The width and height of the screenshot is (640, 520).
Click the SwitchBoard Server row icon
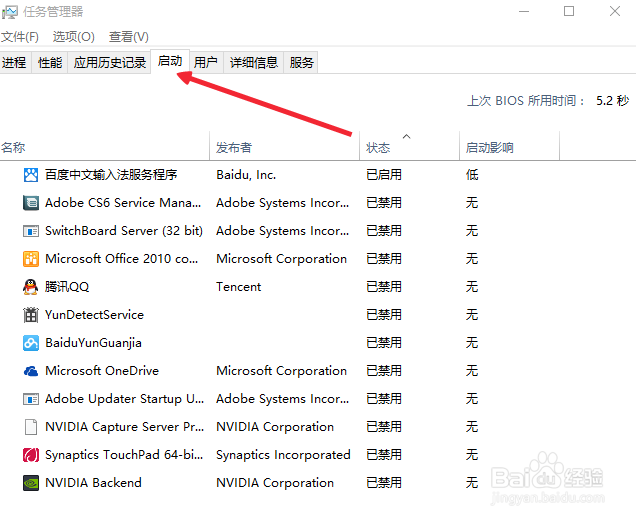(31, 231)
